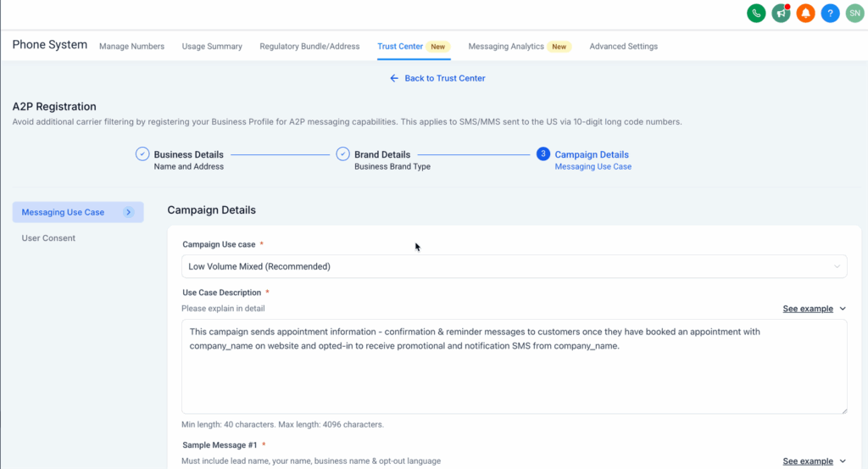Click the Campaign Details section heading
The width and height of the screenshot is (868, 469).
pos(211,209)
